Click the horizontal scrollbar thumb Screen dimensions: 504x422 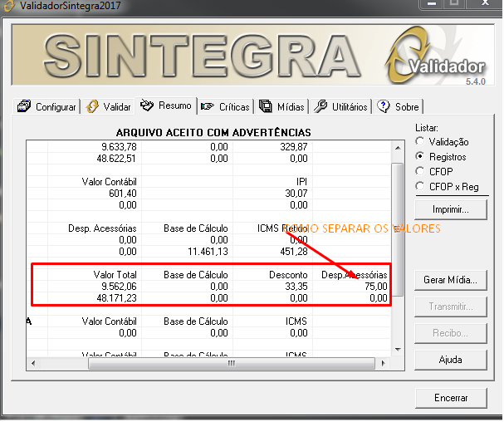pos(232,364)
